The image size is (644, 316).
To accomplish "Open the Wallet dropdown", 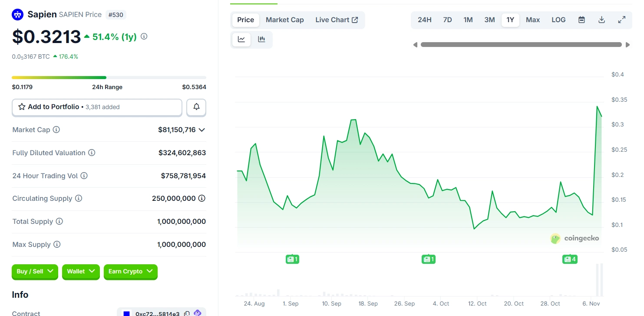I will [81, 271].
